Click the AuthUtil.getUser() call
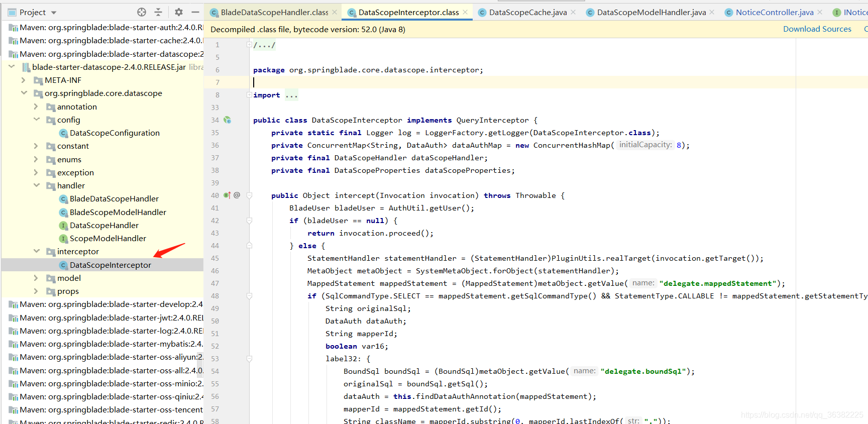This screenshot has height=424, width=868. click(429, 208)
